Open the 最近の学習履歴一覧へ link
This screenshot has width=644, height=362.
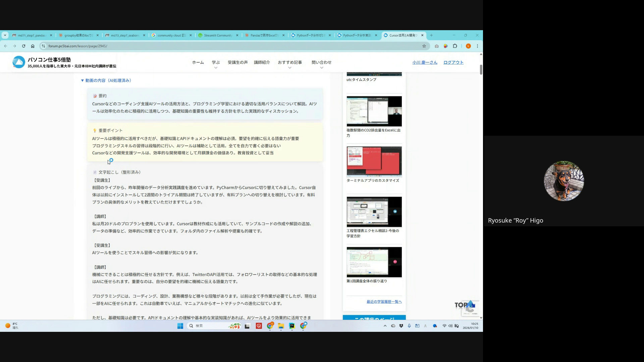[x=384, y=302]
